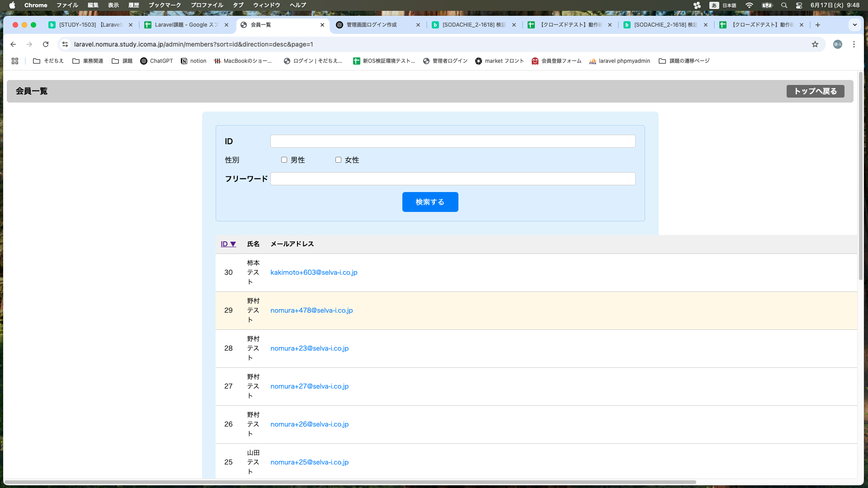Click the フリーワード input field
The image size is (868, 488).
pos(453,179)
